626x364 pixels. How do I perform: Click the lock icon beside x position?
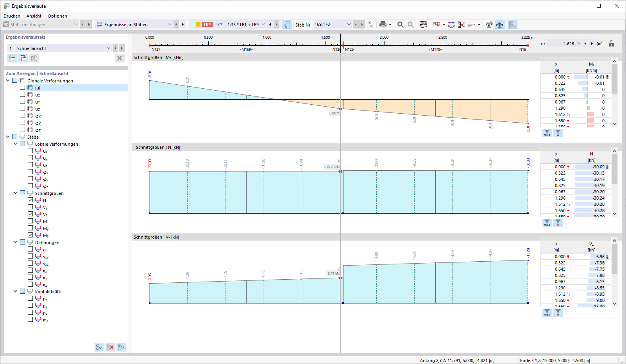611,44
